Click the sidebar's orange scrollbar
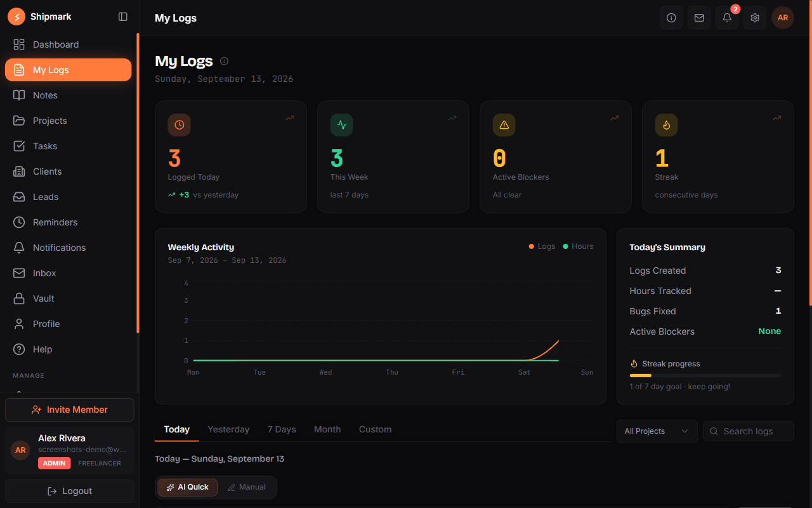 tap(138, 183)
